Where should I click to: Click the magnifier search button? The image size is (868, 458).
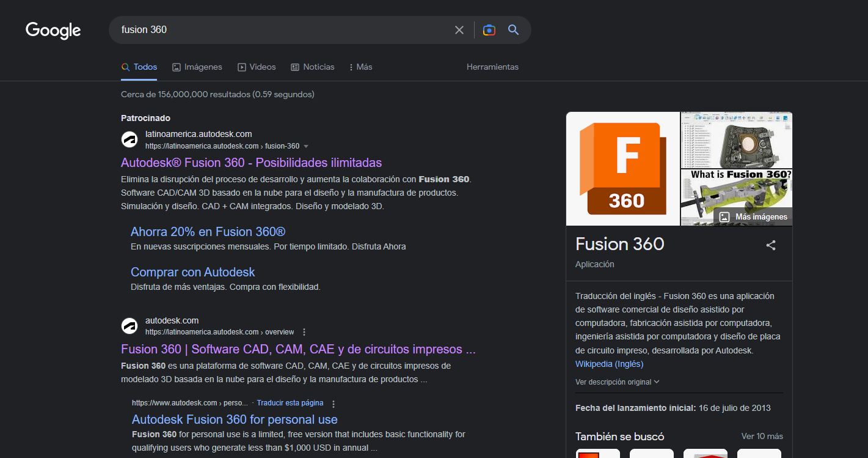pos(513,30)
